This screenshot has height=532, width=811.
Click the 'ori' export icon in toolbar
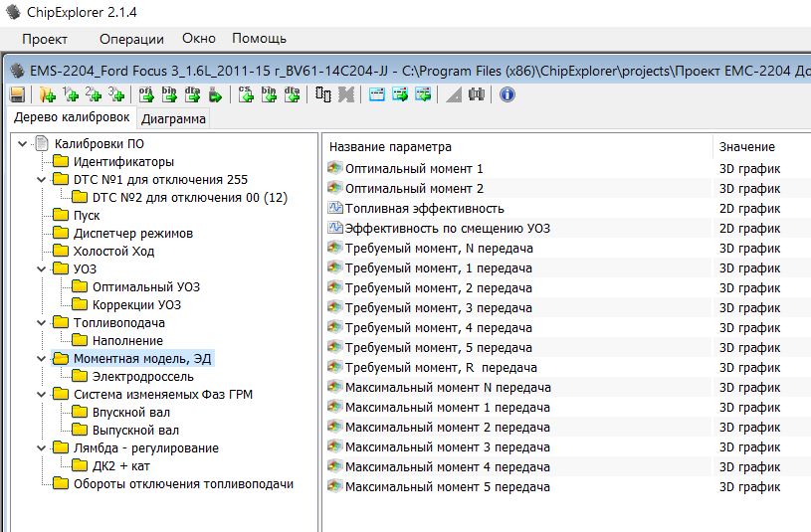(x=146, y=94)
